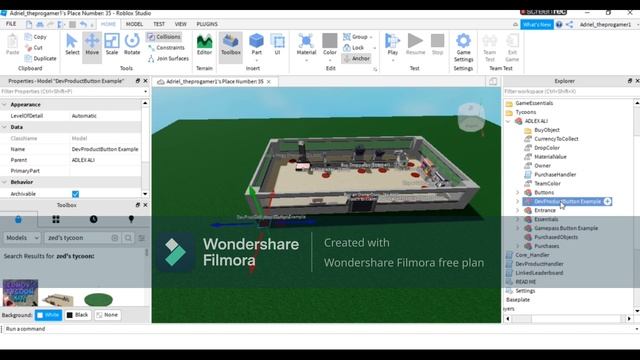Collapse the Behavior property section

click(x=4, y=182)
